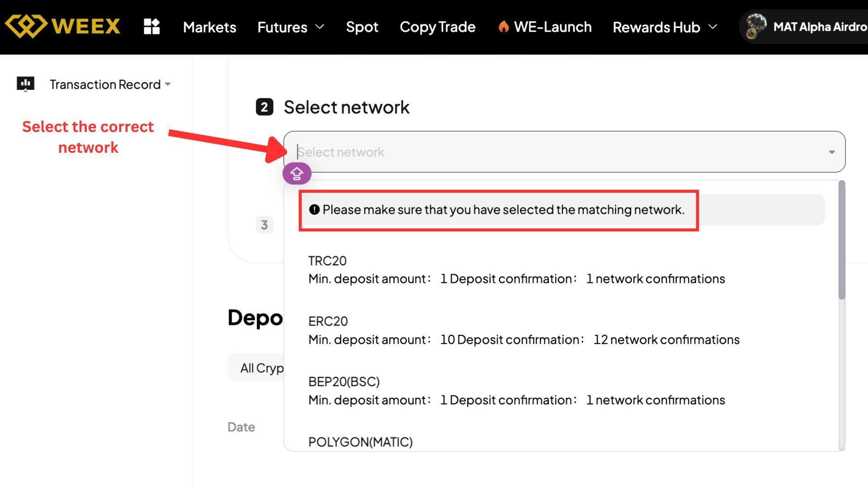Click the WEEX logo
The width and height of the screenshot is (868, 488).
[62, 26]
